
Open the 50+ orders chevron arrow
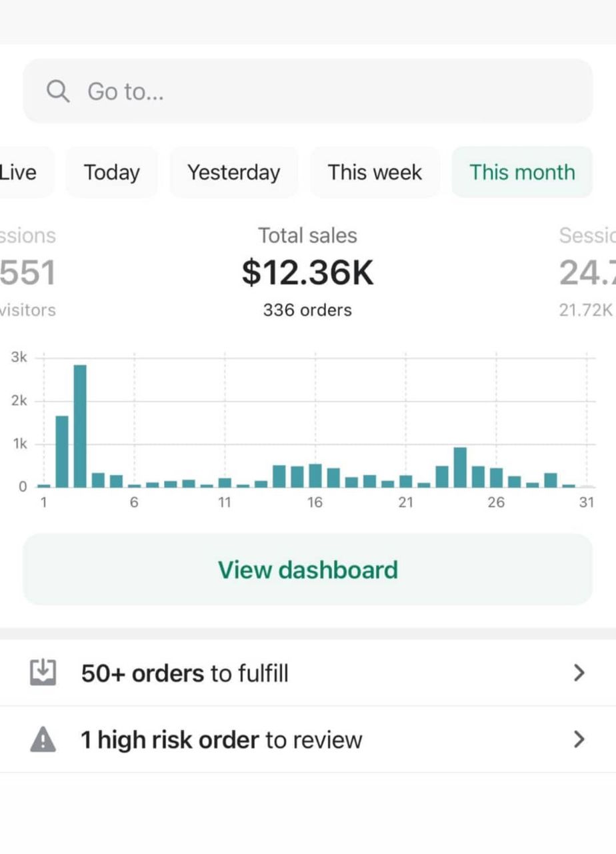click(579, 673)
